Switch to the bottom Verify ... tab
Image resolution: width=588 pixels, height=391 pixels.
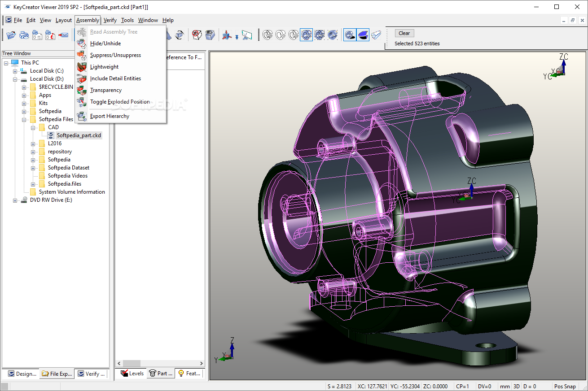point(91,374)
